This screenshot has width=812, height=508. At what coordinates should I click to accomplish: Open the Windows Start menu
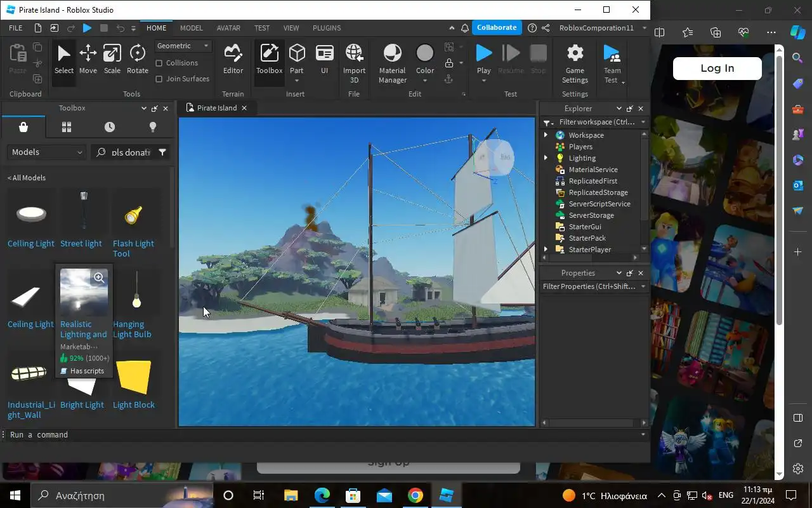point(15,495)
